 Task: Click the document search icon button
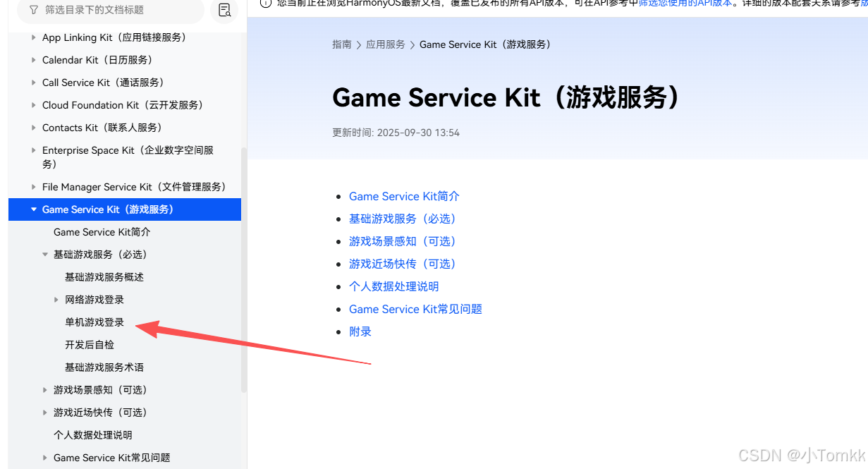(x=224, y=10)
